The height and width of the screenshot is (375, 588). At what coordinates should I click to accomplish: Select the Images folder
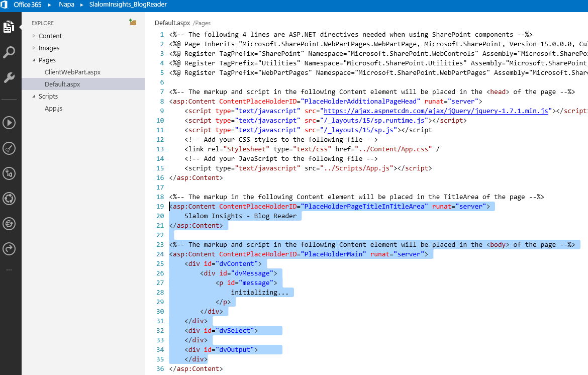pyautogui.click(x=49, y=48)
